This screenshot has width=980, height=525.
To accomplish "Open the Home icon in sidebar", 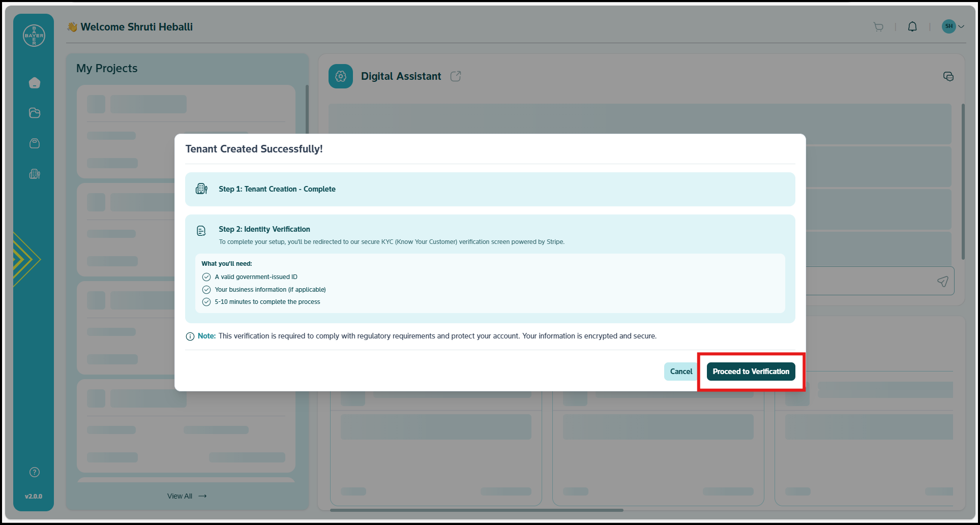I will [x=35, y=83].
